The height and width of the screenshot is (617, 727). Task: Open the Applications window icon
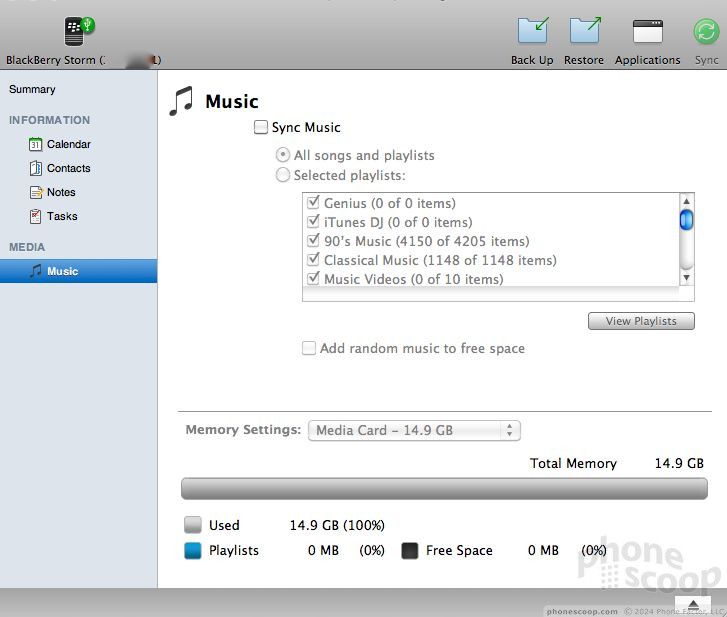click(647, 31)
